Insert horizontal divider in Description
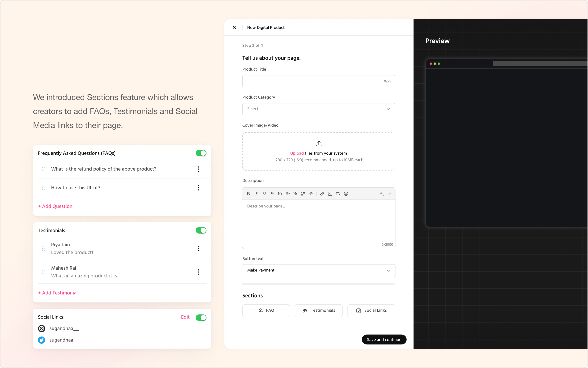 pos(311,194)
